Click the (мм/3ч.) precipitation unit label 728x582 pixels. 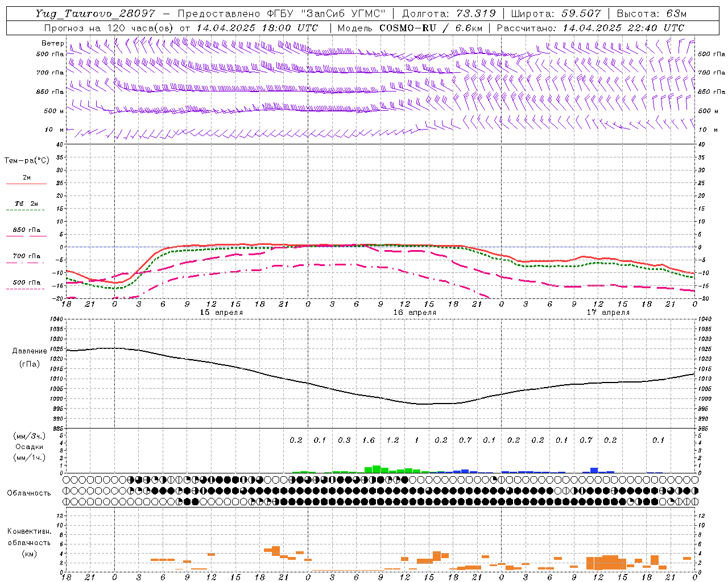[29, 436]
